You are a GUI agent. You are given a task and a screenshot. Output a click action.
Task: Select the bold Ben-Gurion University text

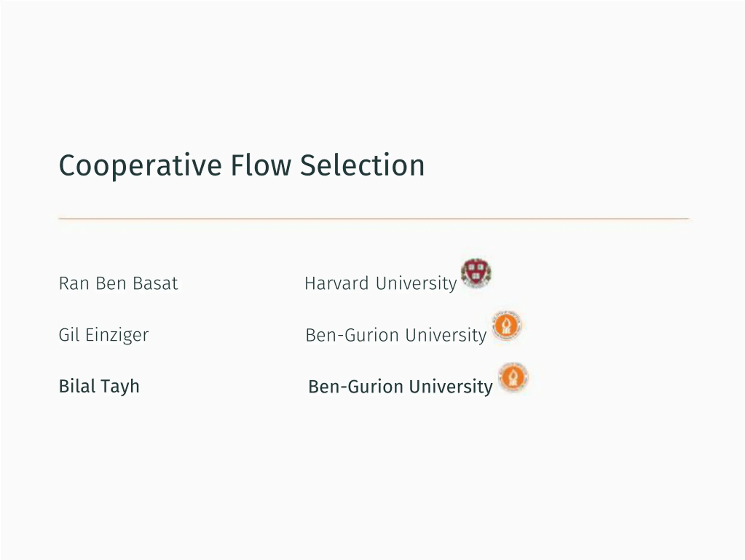point(400,387)
